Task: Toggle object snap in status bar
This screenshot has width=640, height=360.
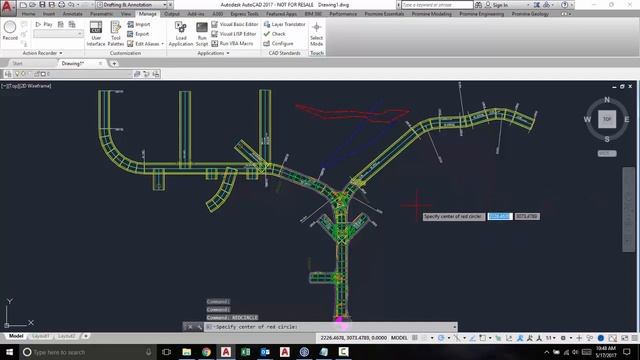Action: click(483, 338)
